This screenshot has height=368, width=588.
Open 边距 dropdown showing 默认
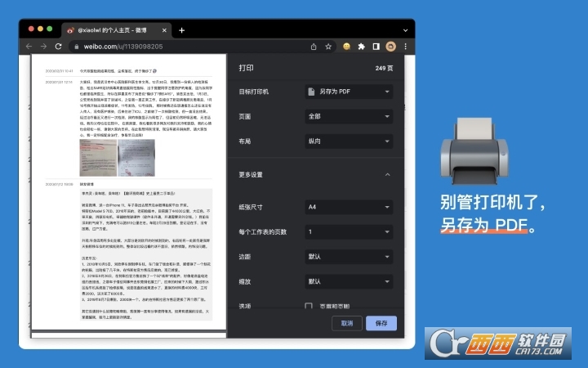point(349,257)
